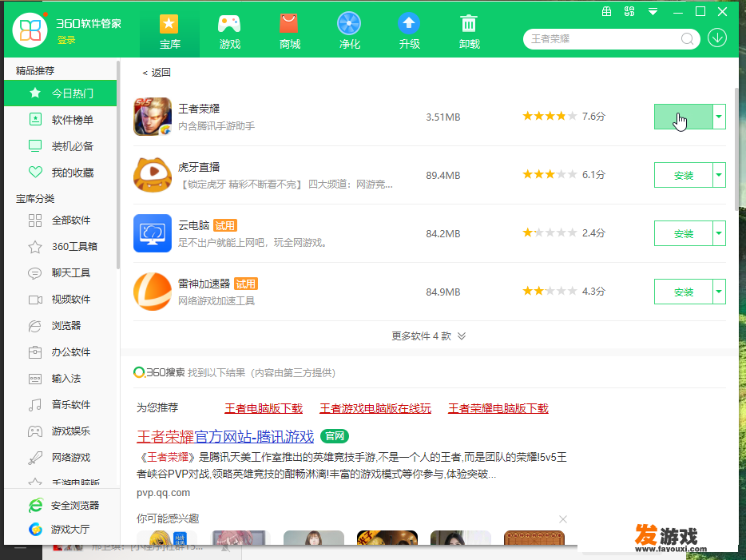
Task: Click the main list vertical scrollbar
Action: click(737, 149)
